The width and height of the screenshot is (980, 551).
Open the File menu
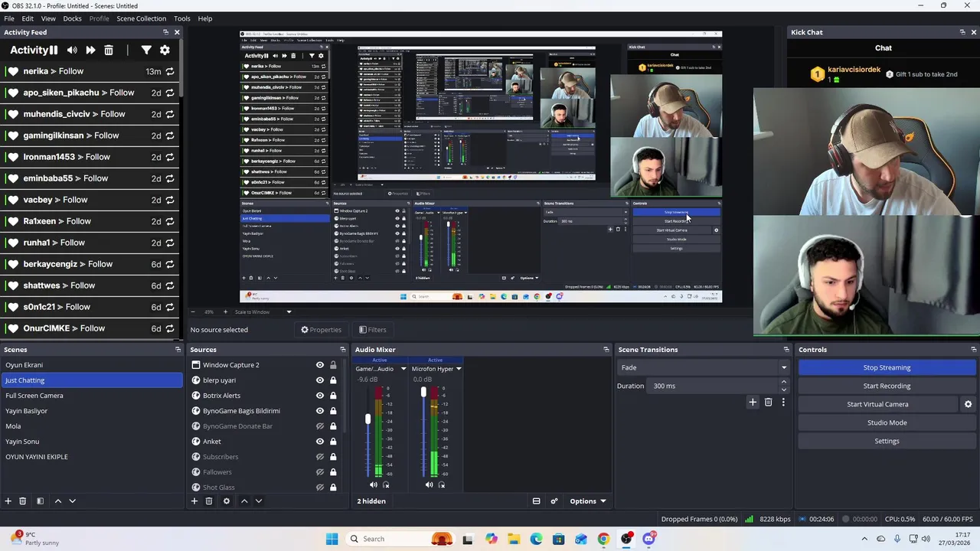[x=9, y=18]
